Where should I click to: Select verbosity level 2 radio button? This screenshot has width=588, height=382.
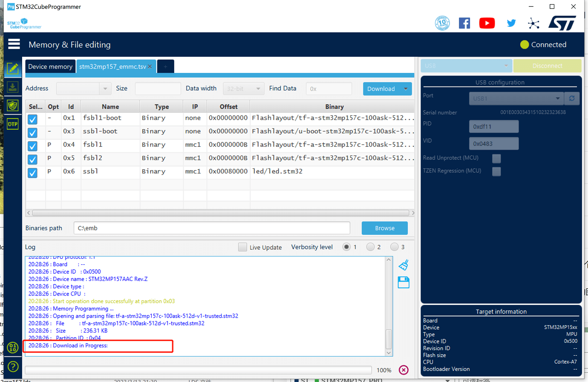click(370, 247)
